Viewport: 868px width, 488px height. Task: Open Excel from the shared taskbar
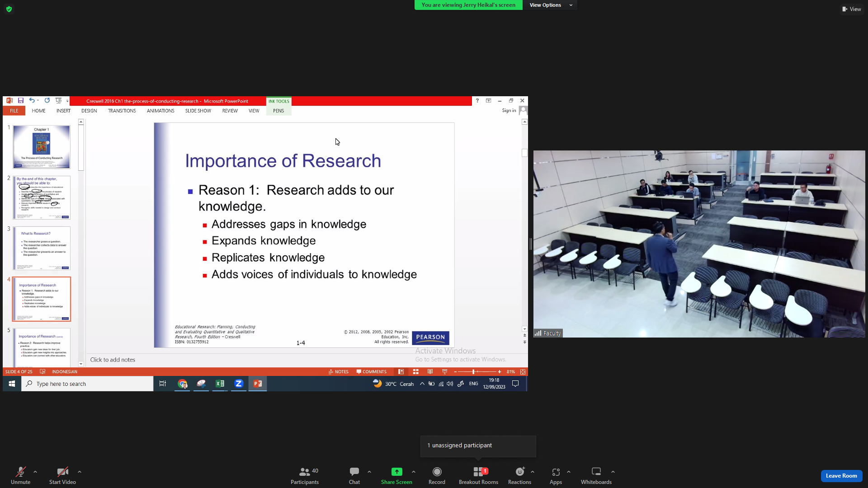pos(220,384)
